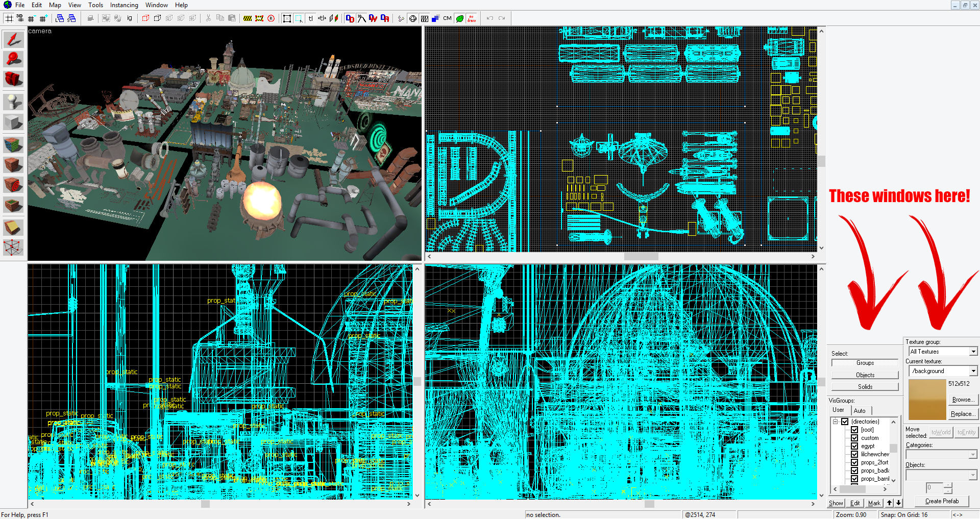Click the VisGroups move-up arrow button
Image resolution: width=980 pixels, height=519 pixels.
coord(889,503)
